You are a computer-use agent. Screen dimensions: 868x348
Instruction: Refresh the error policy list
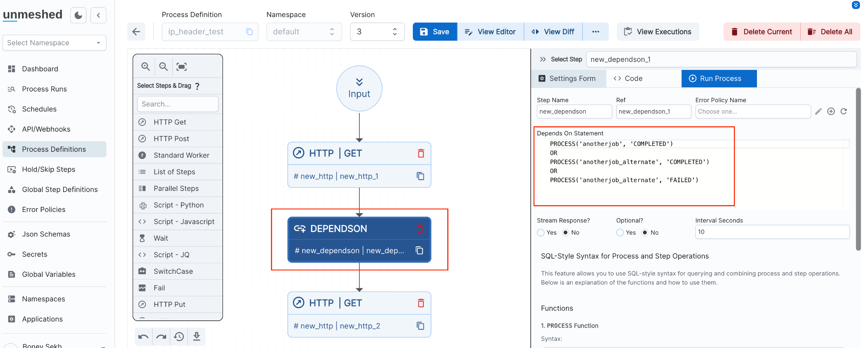tap(843, 111)
